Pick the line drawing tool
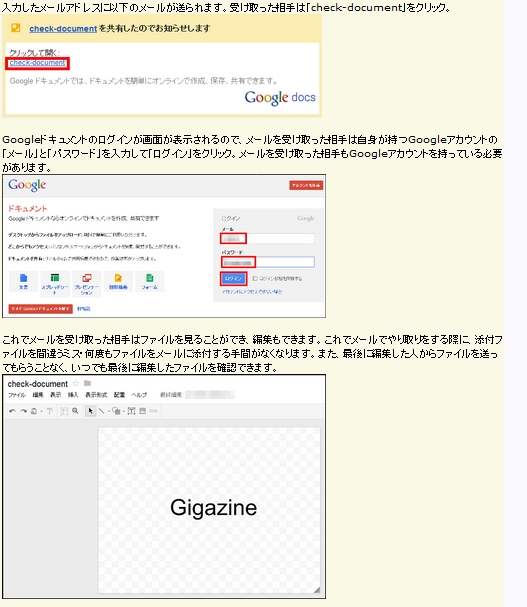This screenshot has height=607, width=527. pyautogui.click(x=101, y=411)
